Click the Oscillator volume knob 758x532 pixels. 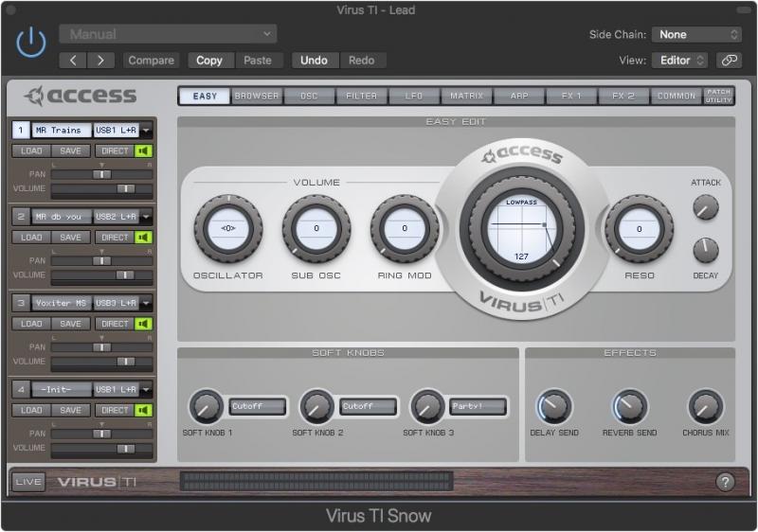click(228, 228)
